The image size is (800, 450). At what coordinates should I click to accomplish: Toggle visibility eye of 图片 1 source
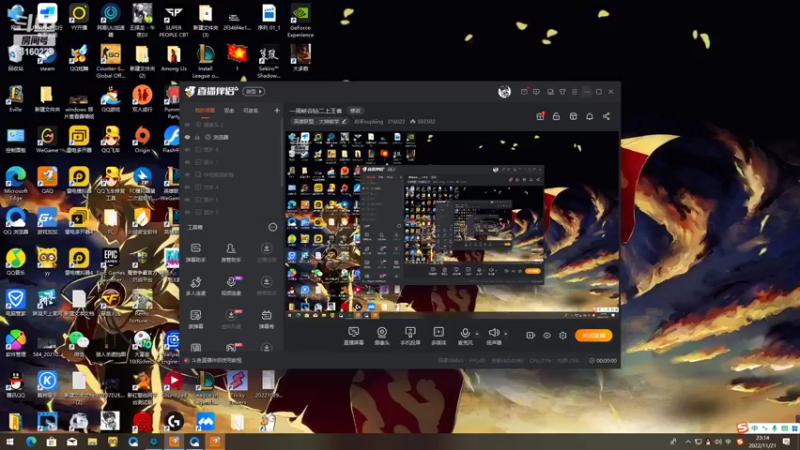tap(187, 162)
